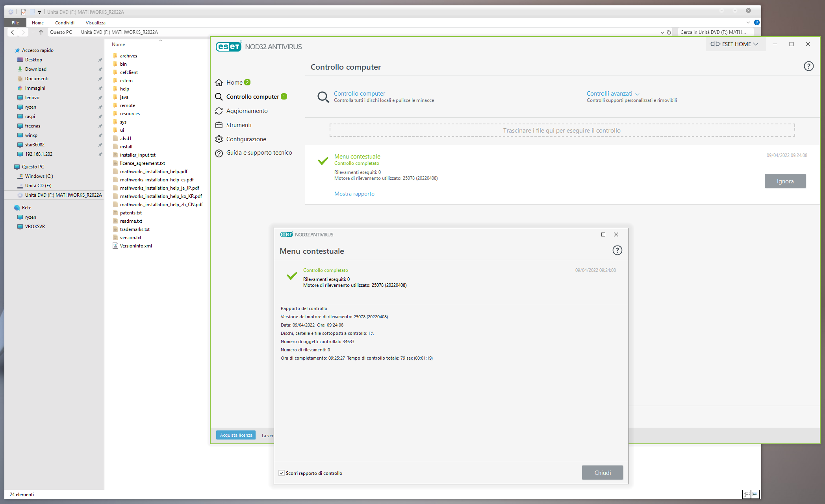Open Configurazione settings section
The image size is (825, 504).
click(x=246, y=139)
